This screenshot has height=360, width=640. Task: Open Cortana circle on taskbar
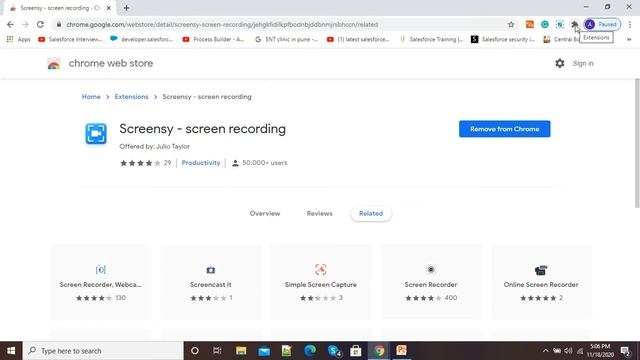tap(195, 351)
